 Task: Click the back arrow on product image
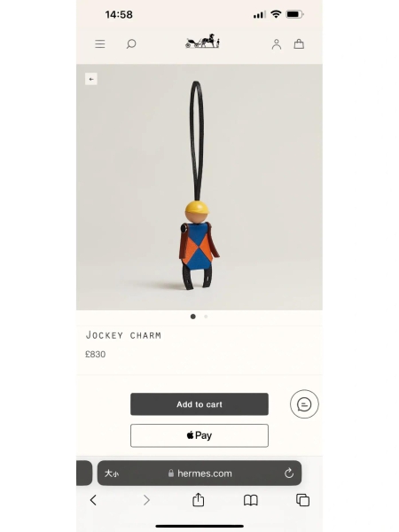pyautogui.click(x=91, y=79)
